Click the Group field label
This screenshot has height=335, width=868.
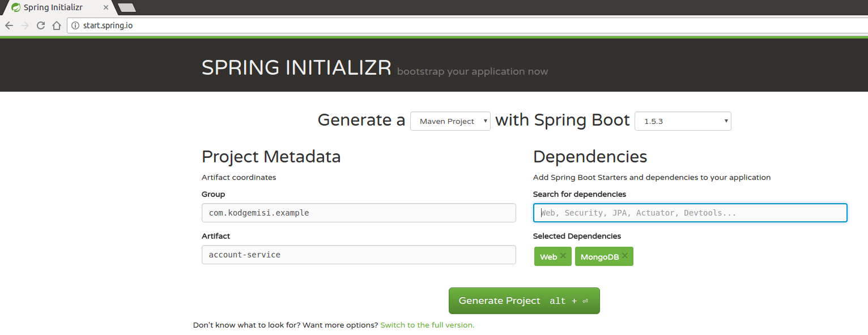[x=213, y=194]
